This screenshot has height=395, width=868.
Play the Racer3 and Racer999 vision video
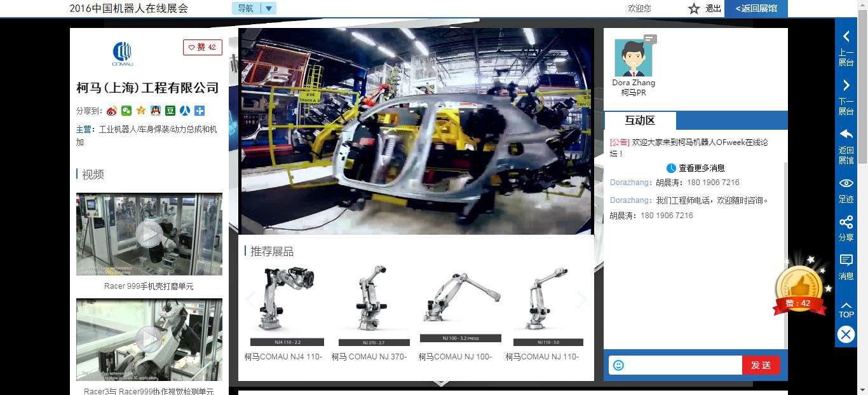click(149, 340)
